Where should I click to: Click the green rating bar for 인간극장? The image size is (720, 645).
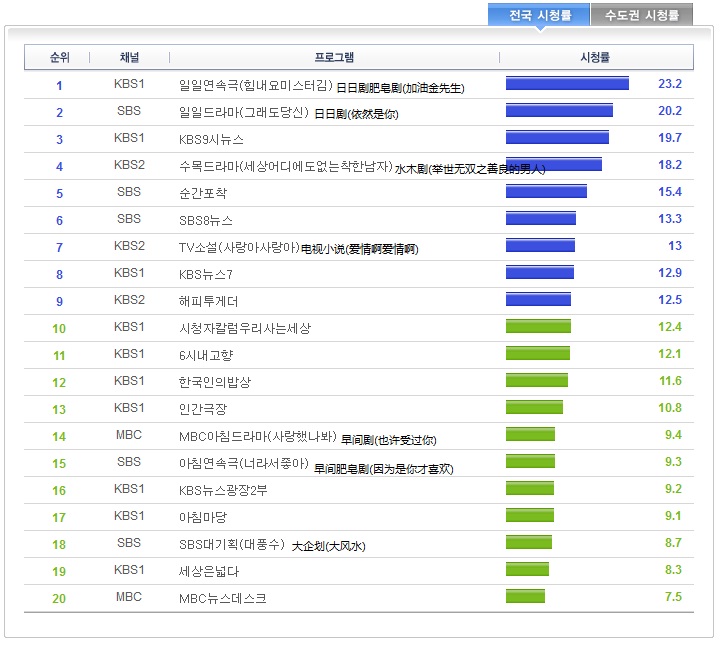click(534, 407)
